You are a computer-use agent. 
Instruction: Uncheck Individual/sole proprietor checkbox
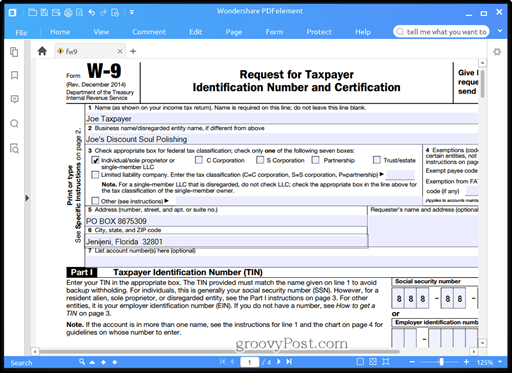tap(95, 160)
